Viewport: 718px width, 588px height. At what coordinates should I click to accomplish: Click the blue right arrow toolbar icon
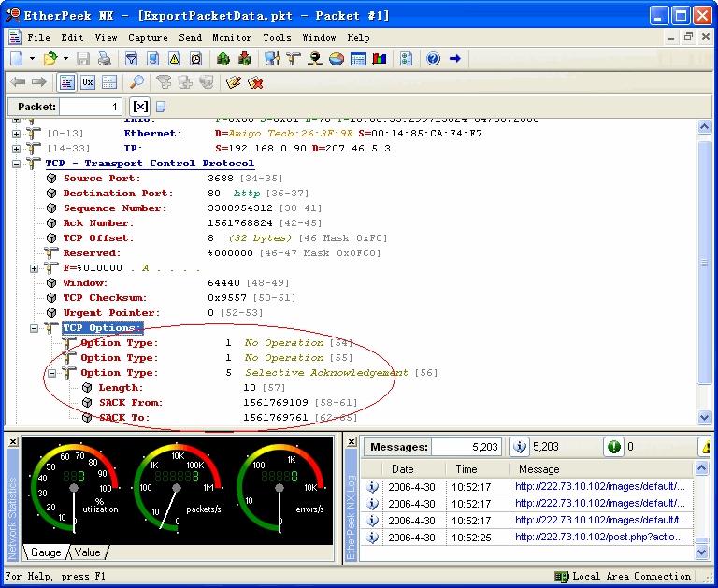click(455, 59)
